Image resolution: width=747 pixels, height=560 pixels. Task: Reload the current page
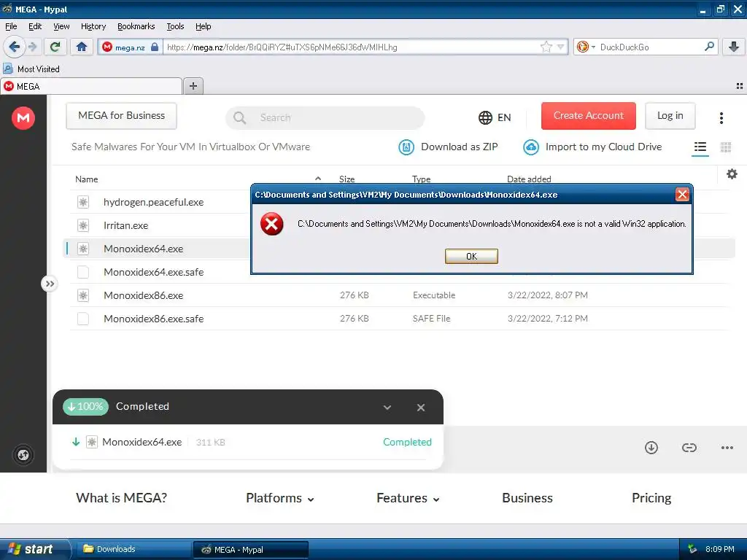tap(55, 47)
